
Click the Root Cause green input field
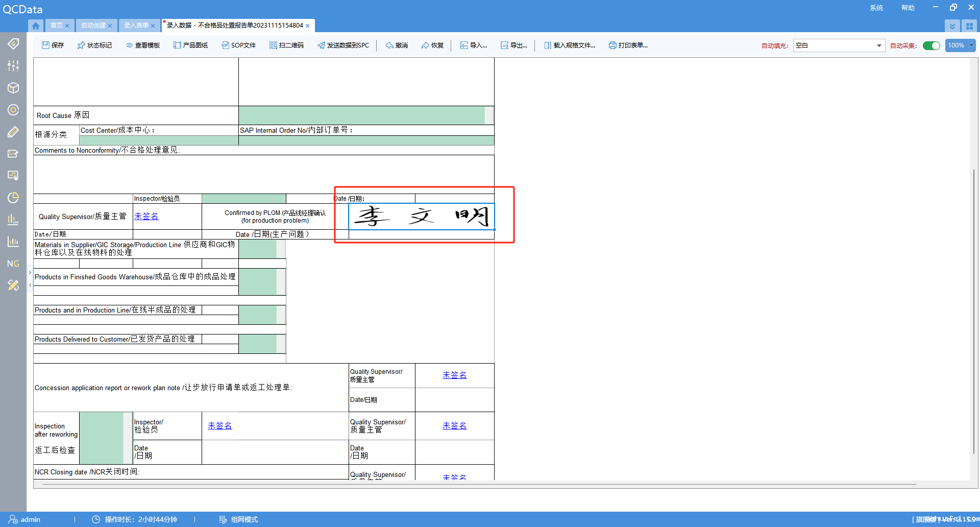tap(361, 115)
